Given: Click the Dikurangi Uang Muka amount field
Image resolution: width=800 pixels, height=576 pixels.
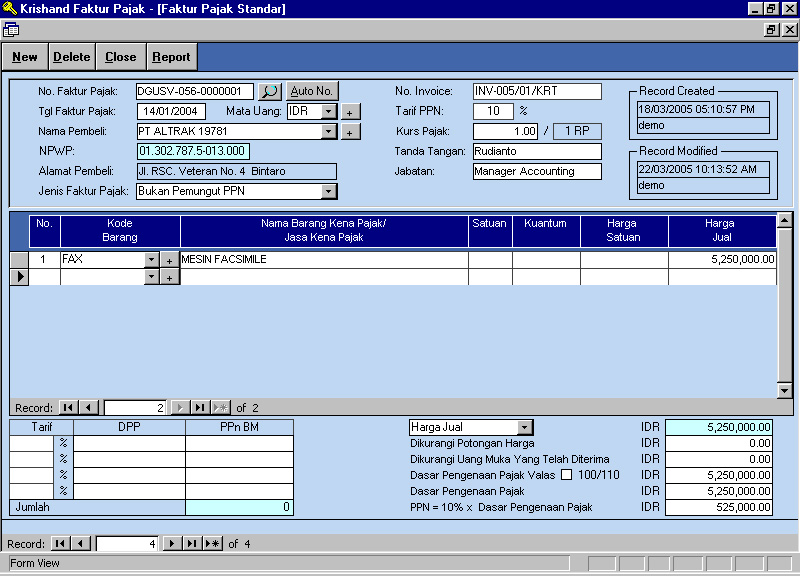Looking at the screenshot, I should click(719, 459).
